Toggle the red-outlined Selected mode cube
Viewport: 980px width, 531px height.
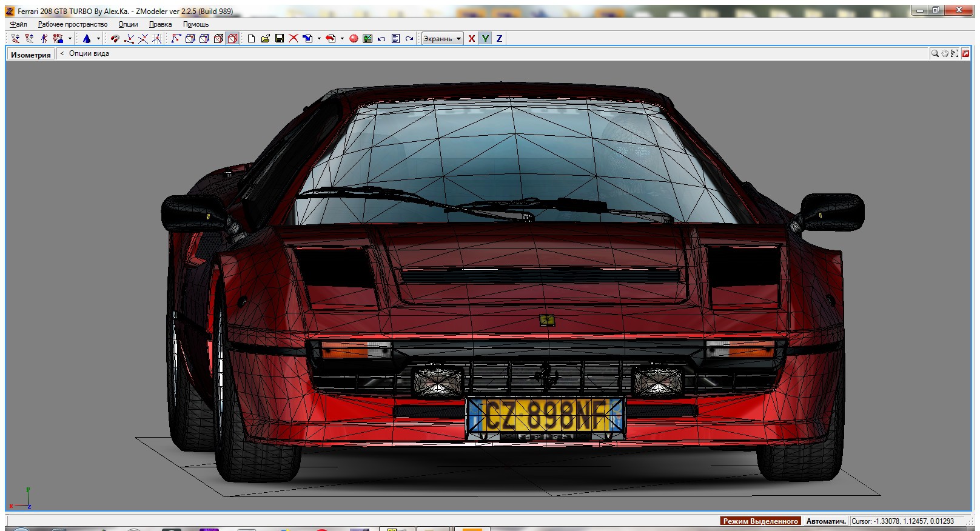[232, 38]
